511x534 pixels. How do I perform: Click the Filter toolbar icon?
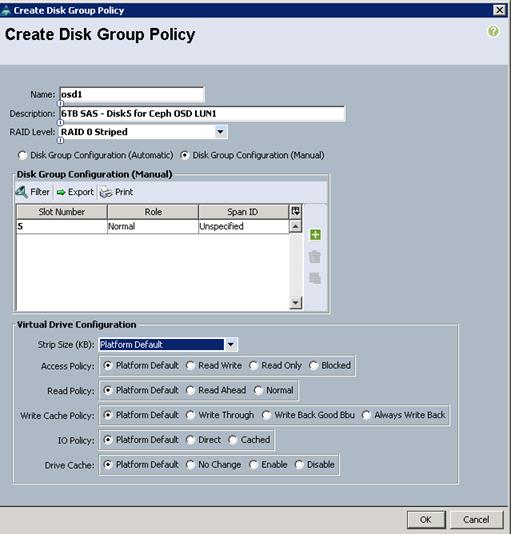(21, 192)
